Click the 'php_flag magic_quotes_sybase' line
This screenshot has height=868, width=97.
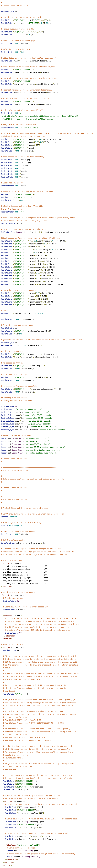click(x=25, y=569)
